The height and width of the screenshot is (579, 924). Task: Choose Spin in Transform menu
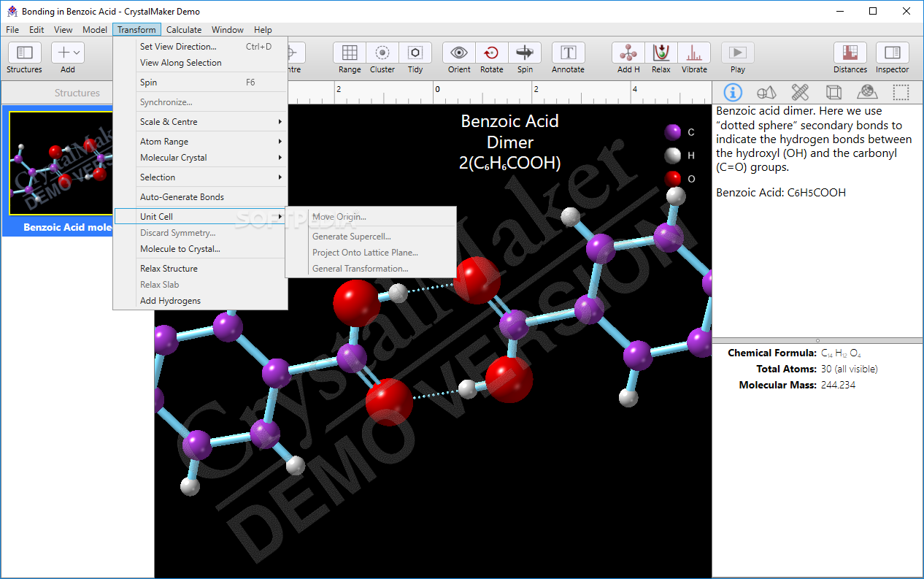pos(201,83)
